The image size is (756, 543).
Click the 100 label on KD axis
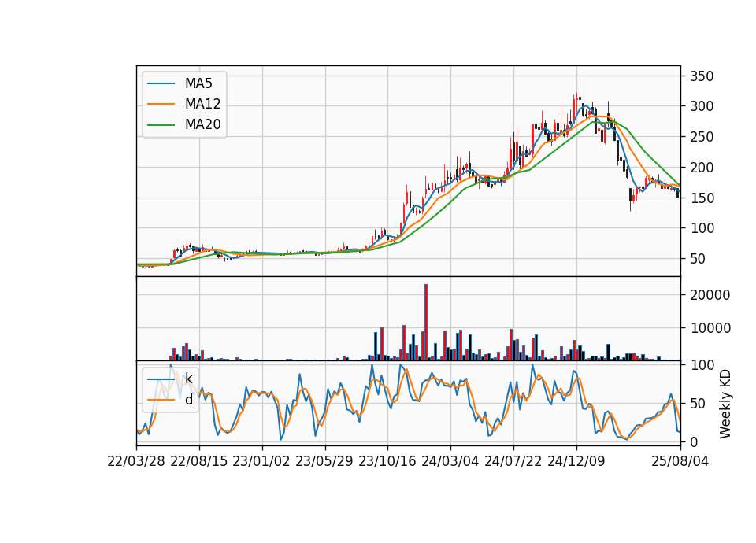[702, 365]
